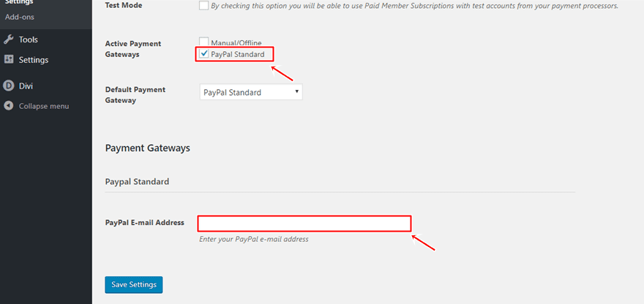Click the Tools wrench icon
644x304 pixels.
[x=8, y=39]
